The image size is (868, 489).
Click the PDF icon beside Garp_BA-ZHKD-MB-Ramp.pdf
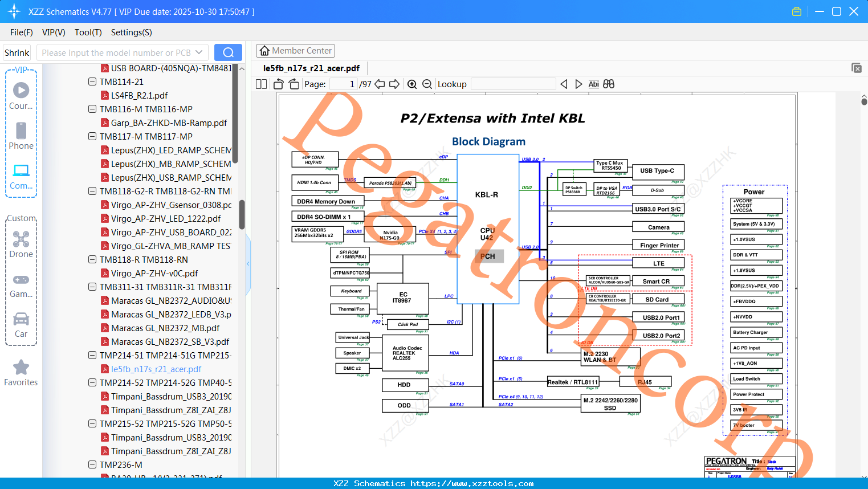coord(105,123)
